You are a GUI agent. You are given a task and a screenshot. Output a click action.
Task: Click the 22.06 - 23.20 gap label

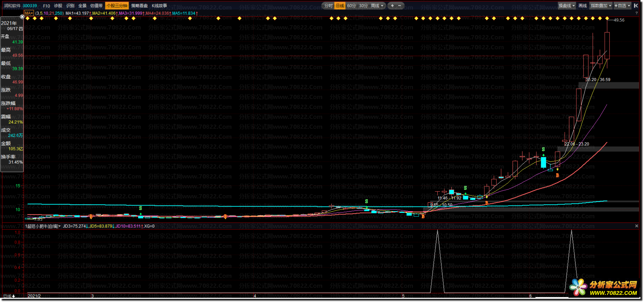tap(577, 144)
